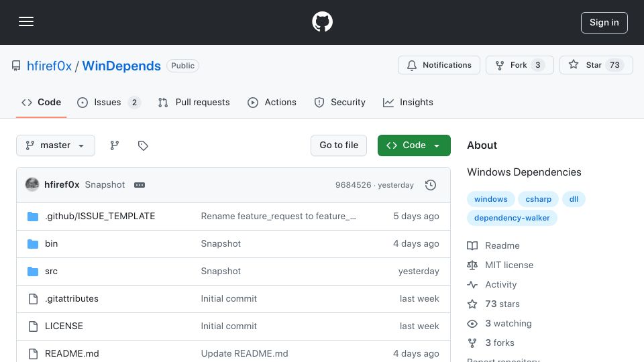Click the repository icon beside hfiref0x
Viewport: 644px width, 362px height.
[16, 66]
